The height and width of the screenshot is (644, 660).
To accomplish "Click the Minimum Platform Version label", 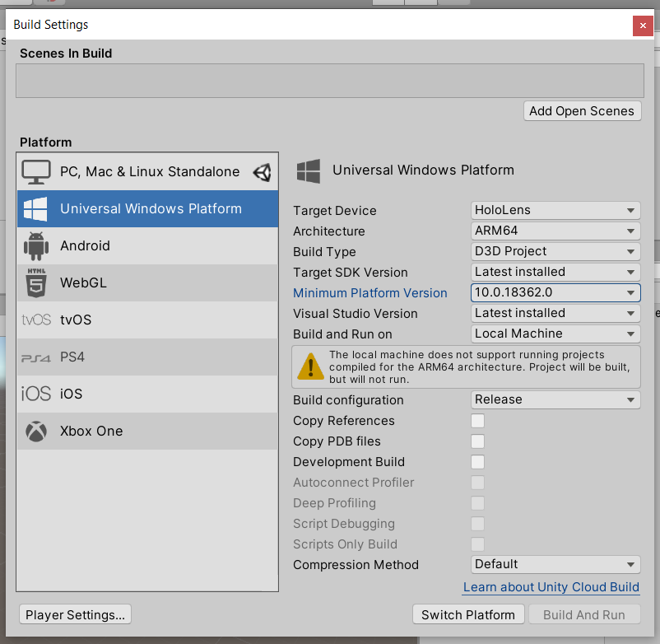I will [370, 293].
